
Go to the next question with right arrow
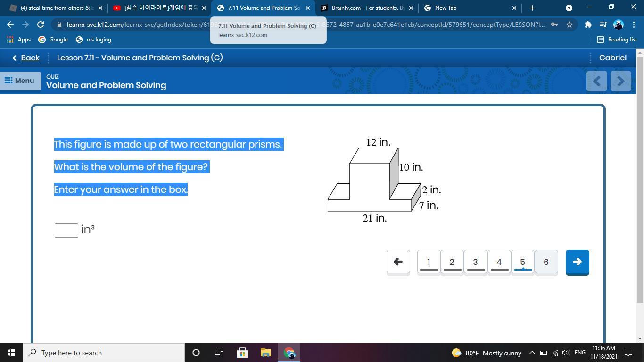pyautogui.click(x=578, y=262)
